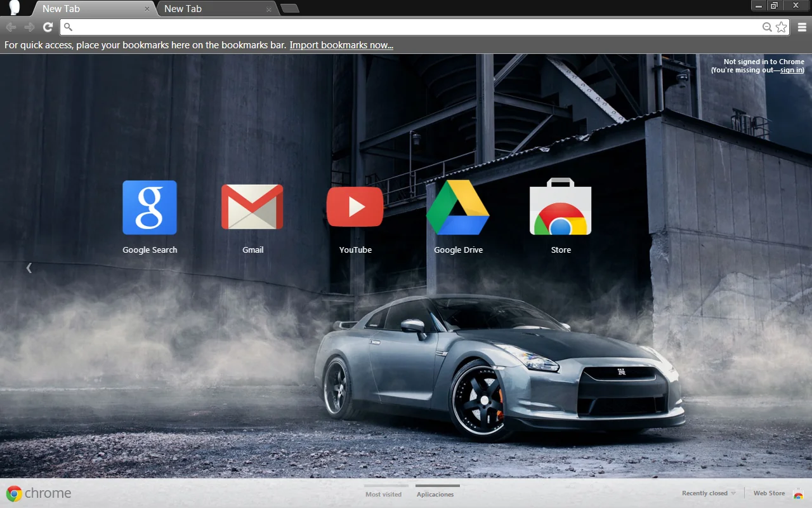Click the Chrome logo in bottom bar

39,493
